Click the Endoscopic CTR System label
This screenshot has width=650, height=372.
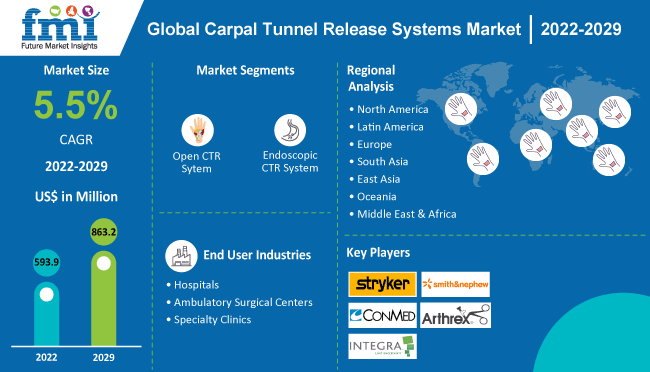[x=290, y=162]
